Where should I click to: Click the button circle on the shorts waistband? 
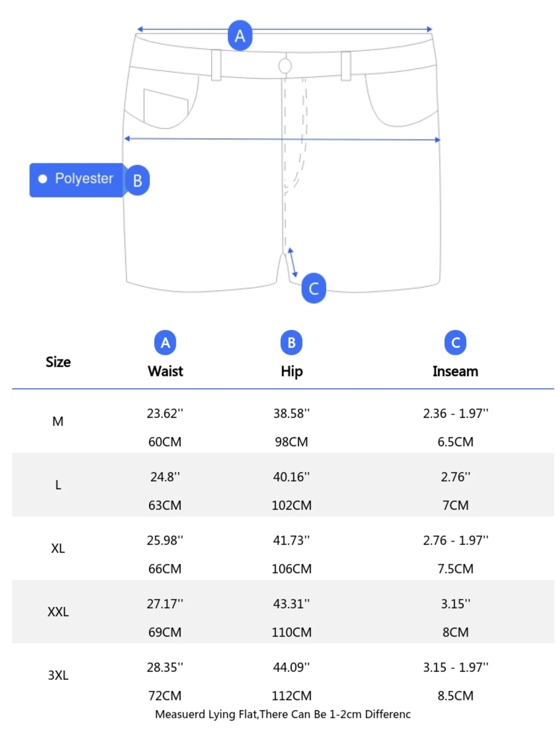point(285,66)
